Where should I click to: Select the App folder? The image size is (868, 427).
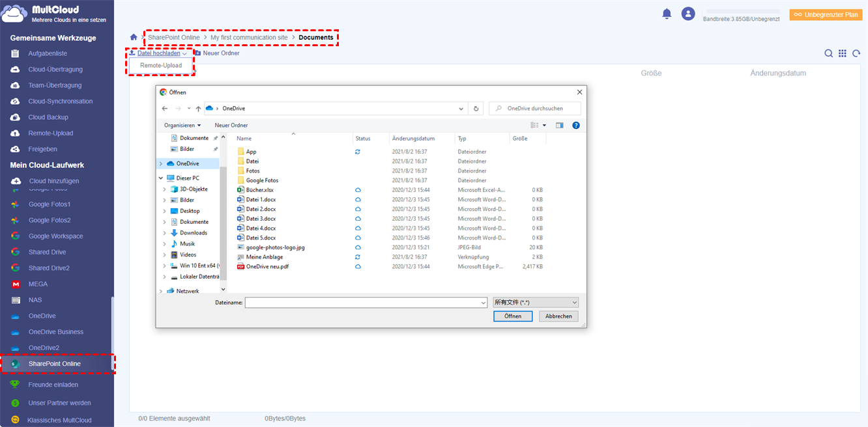[251, 152]
